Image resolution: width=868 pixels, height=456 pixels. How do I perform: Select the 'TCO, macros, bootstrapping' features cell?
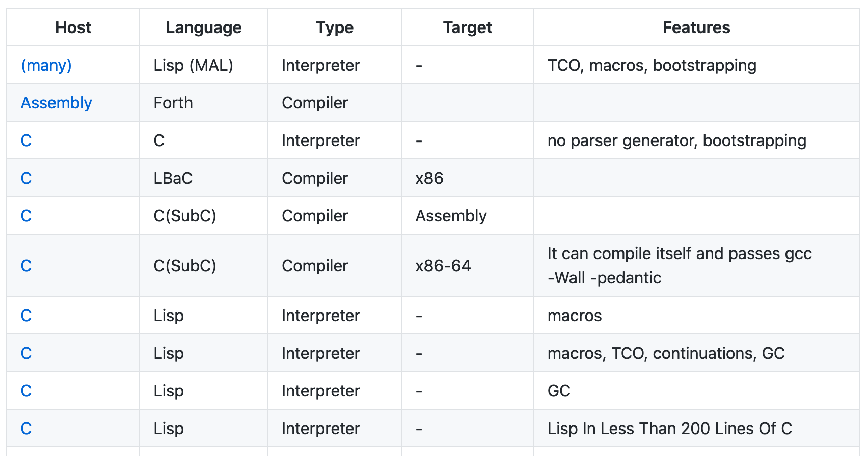[696, 65]
